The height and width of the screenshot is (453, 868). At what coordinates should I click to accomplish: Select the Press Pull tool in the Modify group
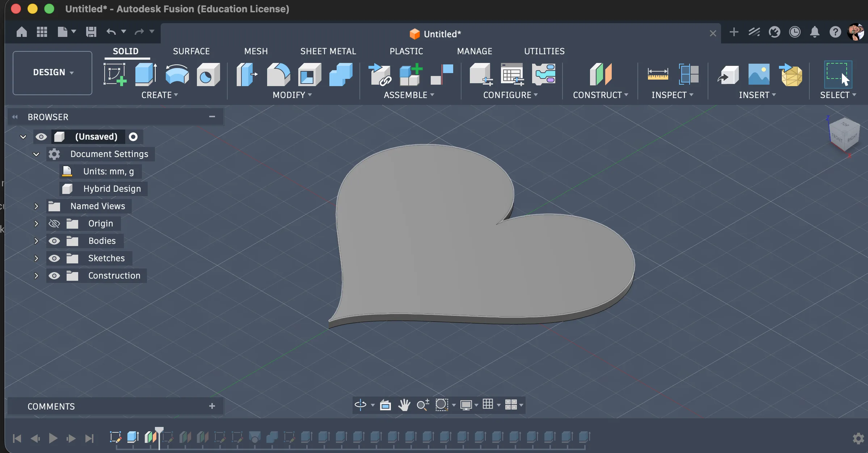tap(247, 74)
